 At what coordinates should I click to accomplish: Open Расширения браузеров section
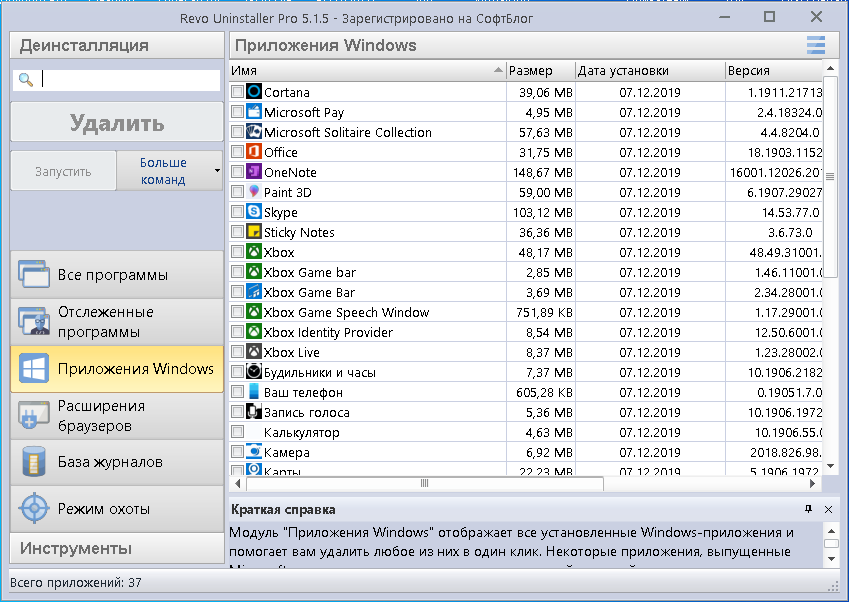pyautogui.click(x=117, y=416)
